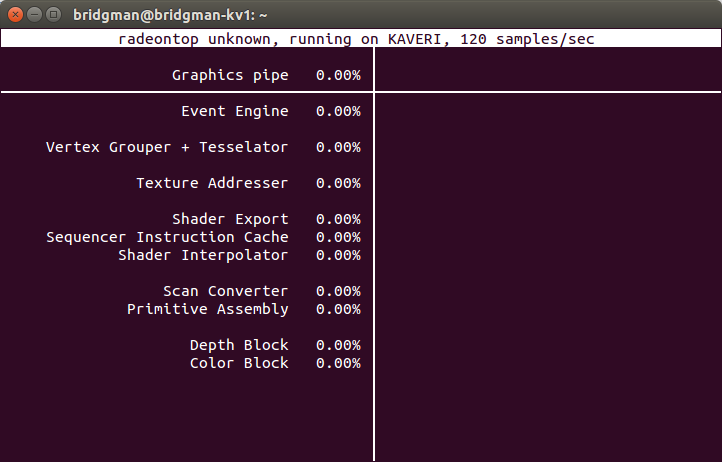Select the Vertex Grouper + Tesselator label
Image resolution: width=722 pixels, height=462 pixels.
167,147
